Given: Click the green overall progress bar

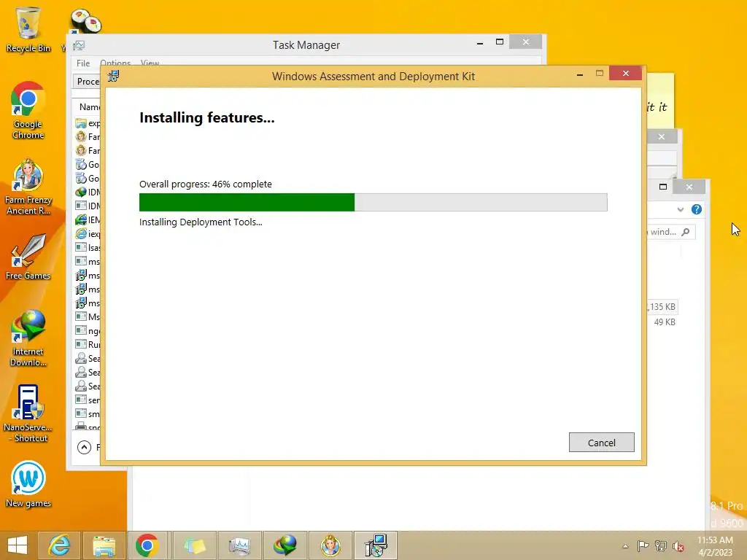Looking at the screenshot, I should (373, 203).
